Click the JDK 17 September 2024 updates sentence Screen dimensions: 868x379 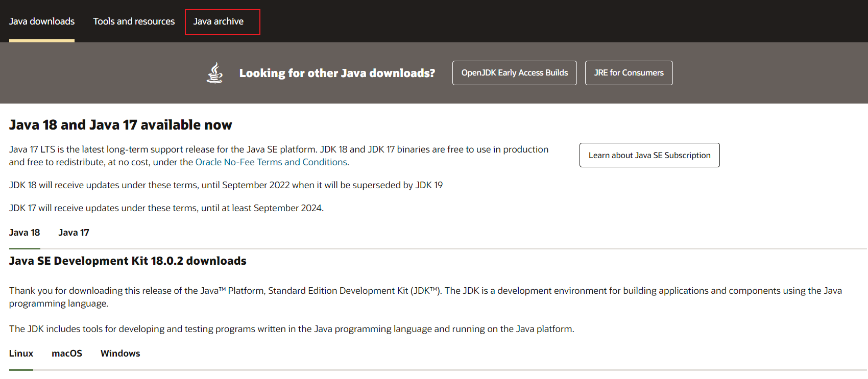(166, 208)
